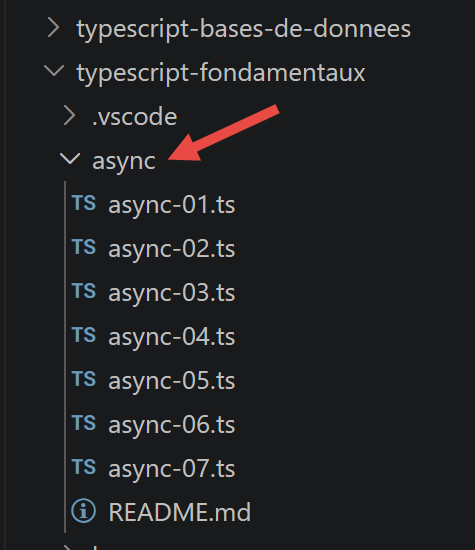The height and width of the screenshot is (550, 475).
Task: Select the typescript-fondamentaux folder name
Action: click(x=221, y=73)
